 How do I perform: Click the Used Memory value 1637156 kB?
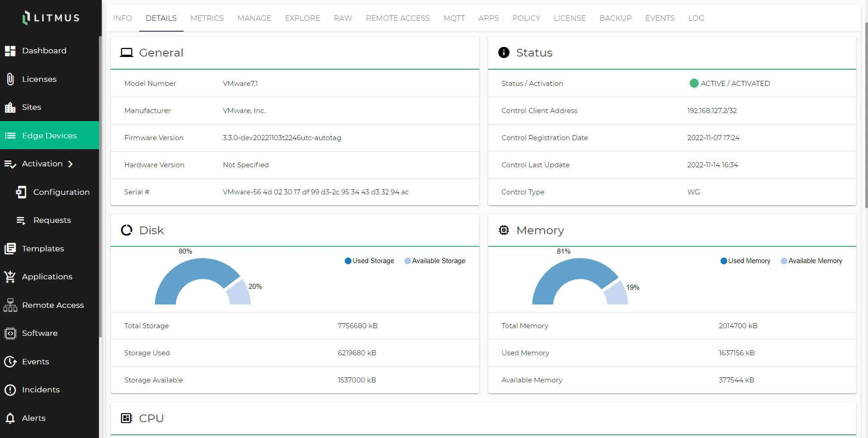point(736,353)
